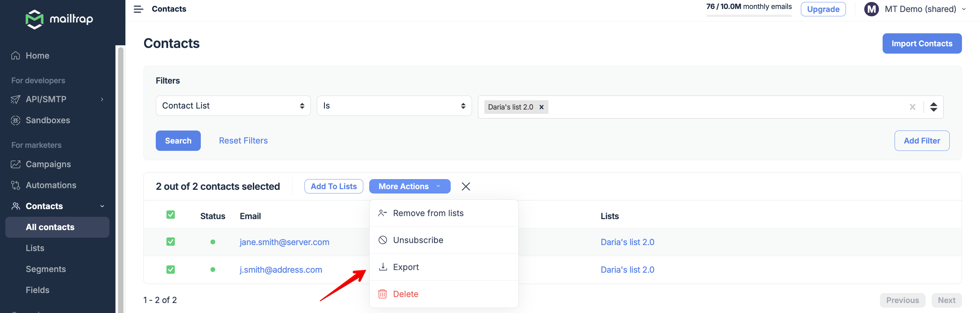Click the Home icon in sidebar

[x=15, y=55]
